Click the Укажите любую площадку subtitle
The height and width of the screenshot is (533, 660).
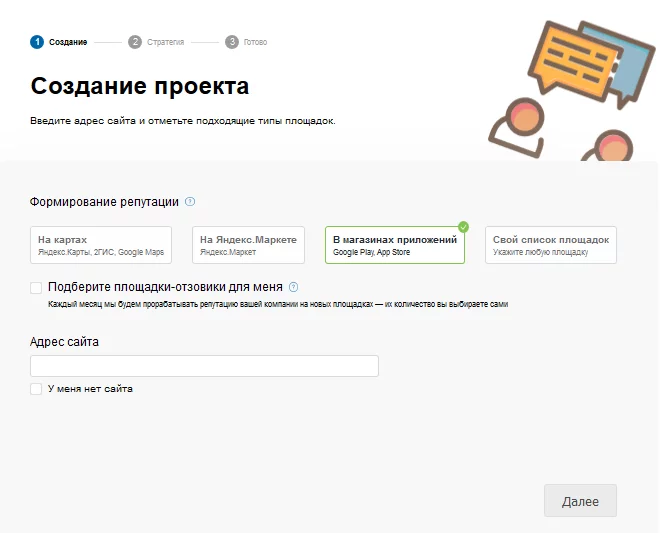coord(540,252)
